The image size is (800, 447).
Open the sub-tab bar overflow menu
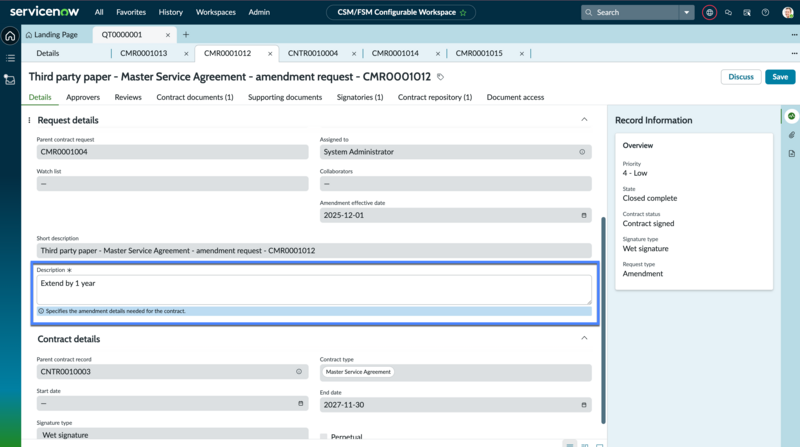point(794,53)
